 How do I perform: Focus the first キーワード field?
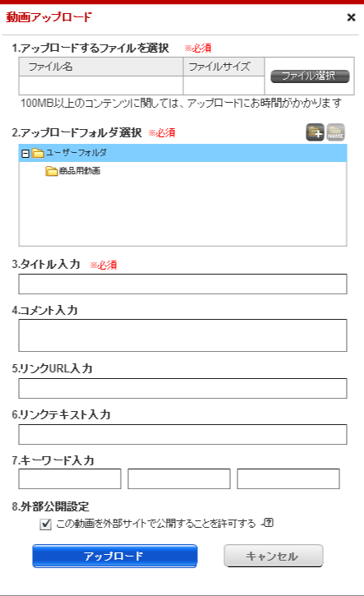pyautogui.click(x=70, y=478)
